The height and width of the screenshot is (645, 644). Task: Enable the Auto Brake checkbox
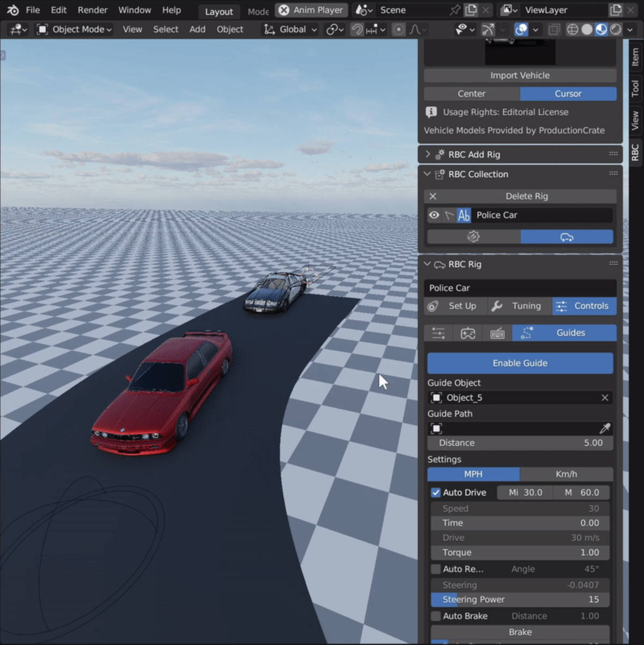(x=435, y=616)
